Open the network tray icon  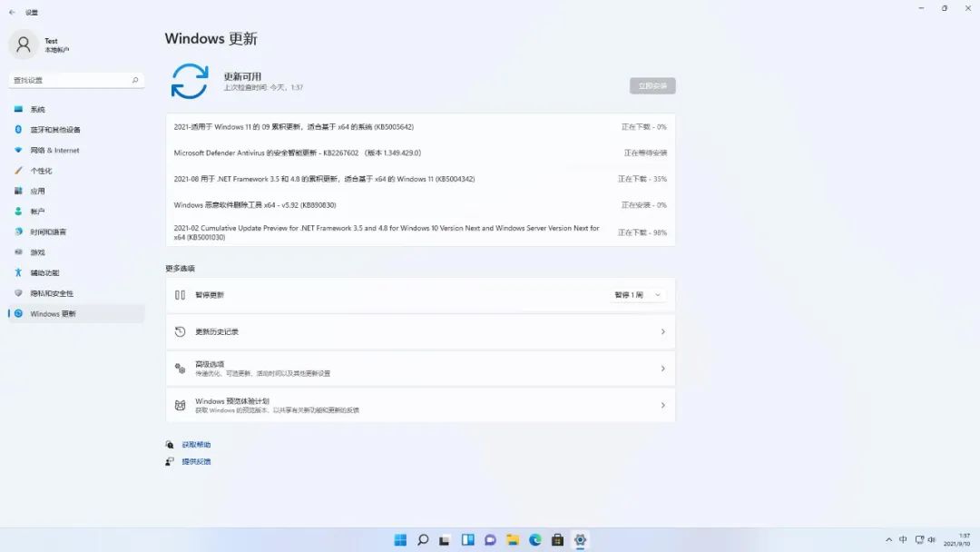[919, 539]
